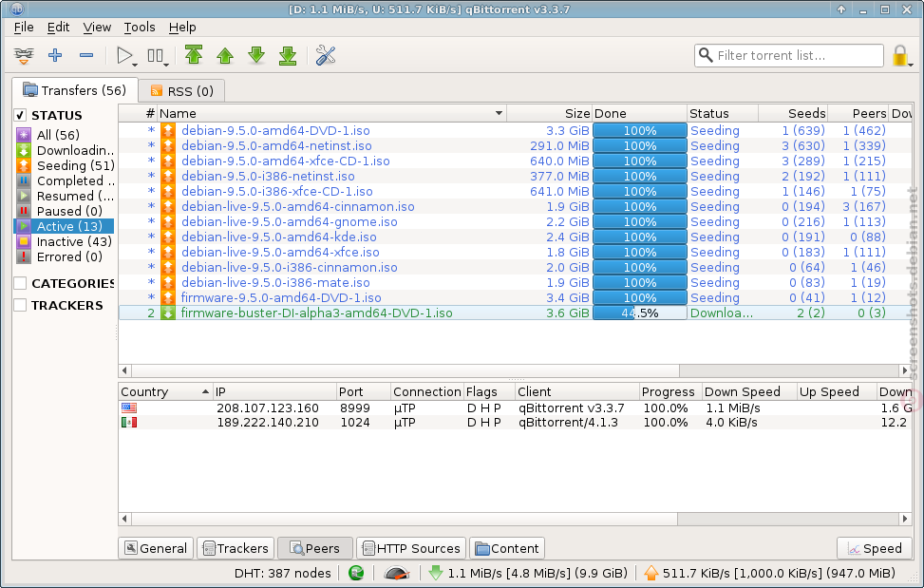
Task: Click the United States flag peer icon
Action: click(129, 408)
